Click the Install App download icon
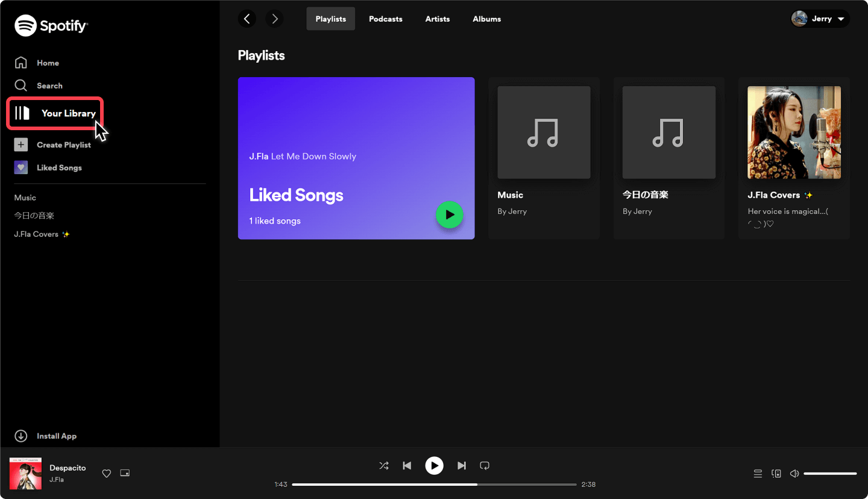Viewport: 868px width, 499px height. tap(21, 436)
